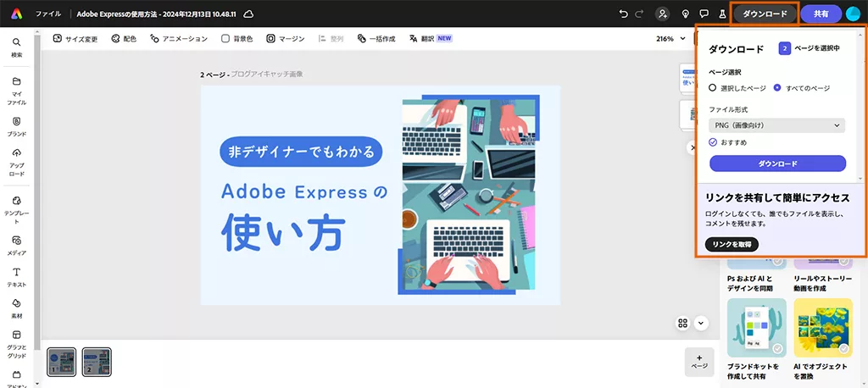The width and height of the screenshot is (868, 388).
Task: Click the top bar ダウンロード button
Action: pos(765,14)
